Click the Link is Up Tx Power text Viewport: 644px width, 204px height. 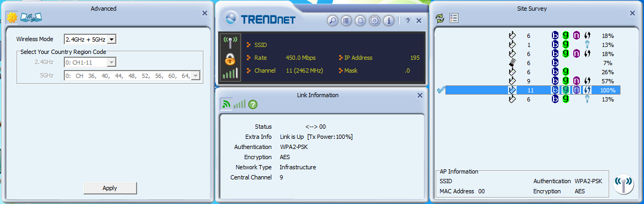[316, 137]
